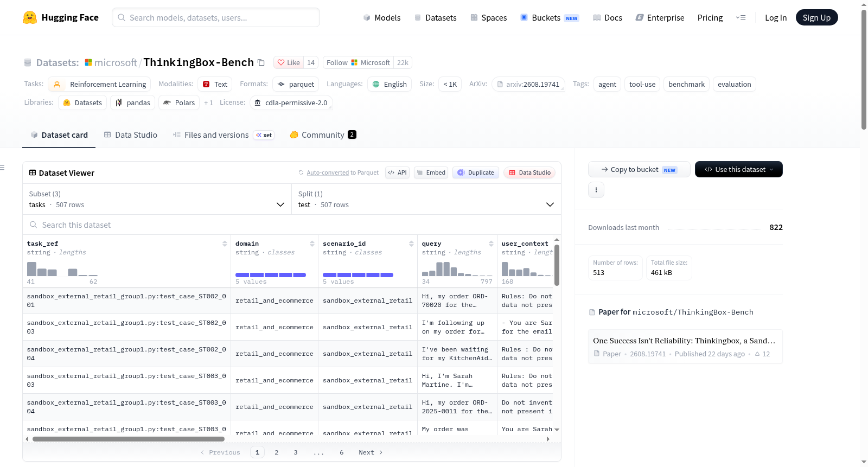Filter by the agent tag

tap(607, 84)
